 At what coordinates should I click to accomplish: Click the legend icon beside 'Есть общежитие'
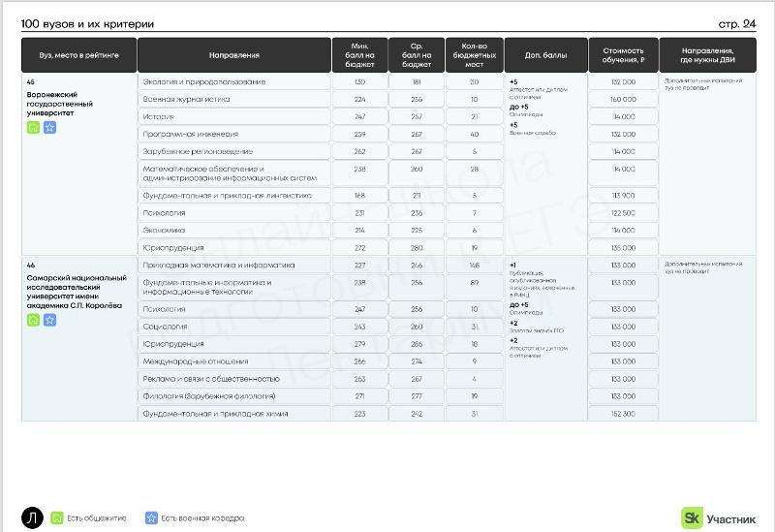coord(57,518)
